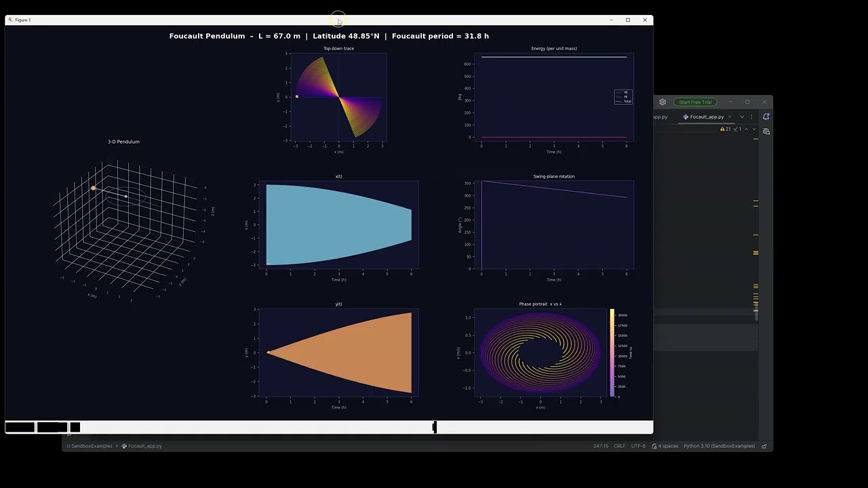This screenshot has width=868, height=488.
Task: Click the Phase portrait spiral plot
Action: click(540, 352)
